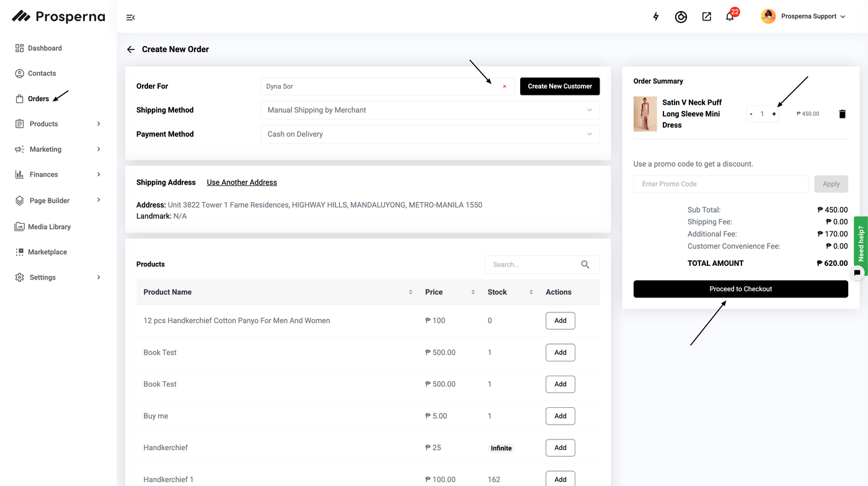The image size is (868, 486).
Task: Open notifications bell with 22 badge
Action: click(731, 15)
